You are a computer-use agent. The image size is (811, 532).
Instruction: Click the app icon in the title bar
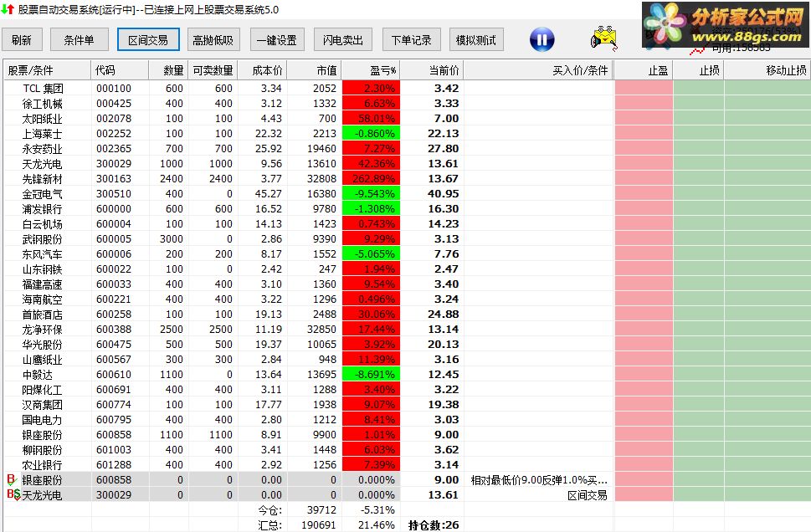point(8,9)
